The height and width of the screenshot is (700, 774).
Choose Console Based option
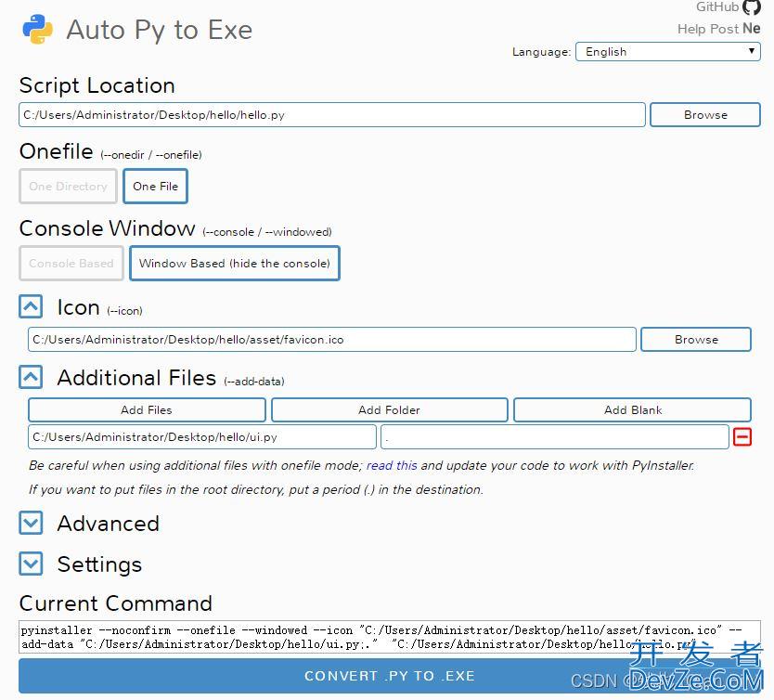pos(71,263)
